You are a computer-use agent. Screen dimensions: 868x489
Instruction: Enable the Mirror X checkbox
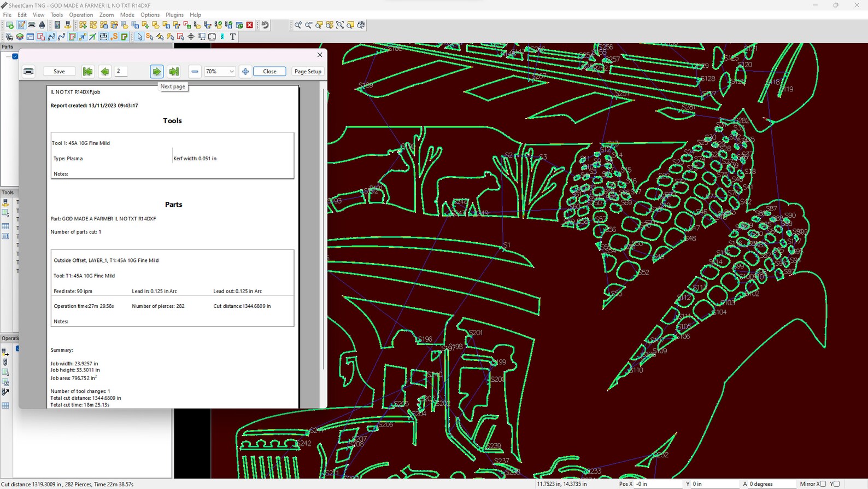[823, 484]
